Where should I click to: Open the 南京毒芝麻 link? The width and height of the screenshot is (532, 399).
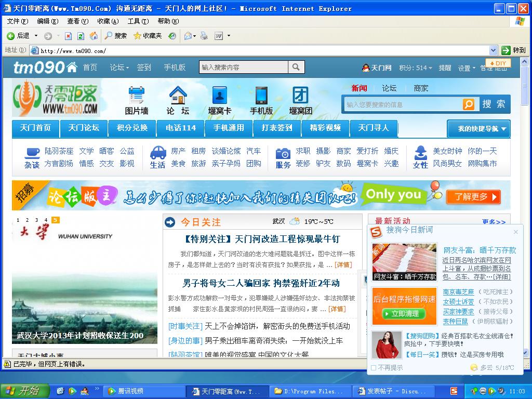tap(458, 292)
